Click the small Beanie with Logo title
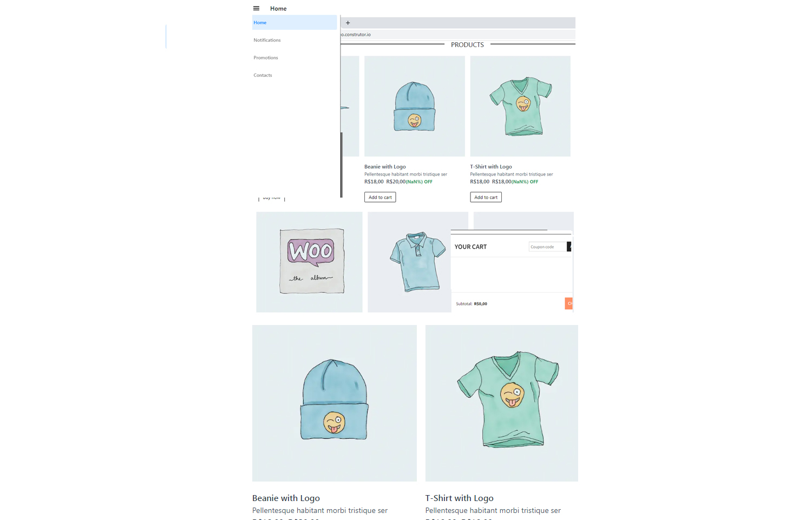Screen dimensions: 812x520 [x=385, y=167]
